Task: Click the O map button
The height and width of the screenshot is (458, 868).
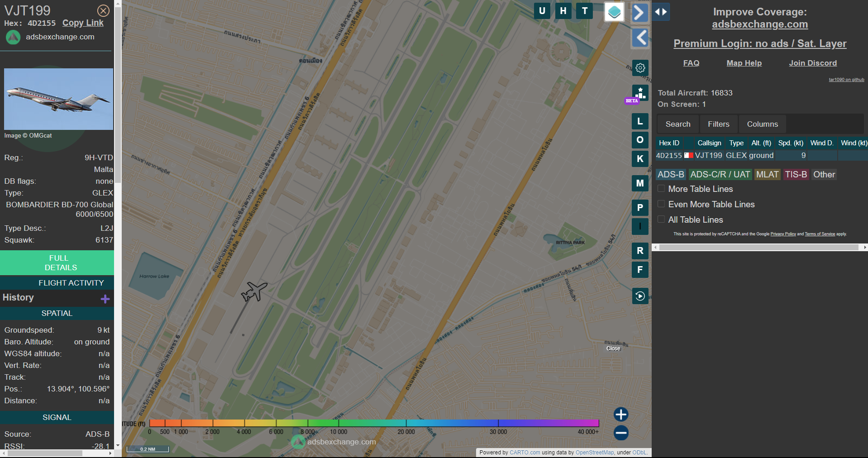Action: (640, 140)
